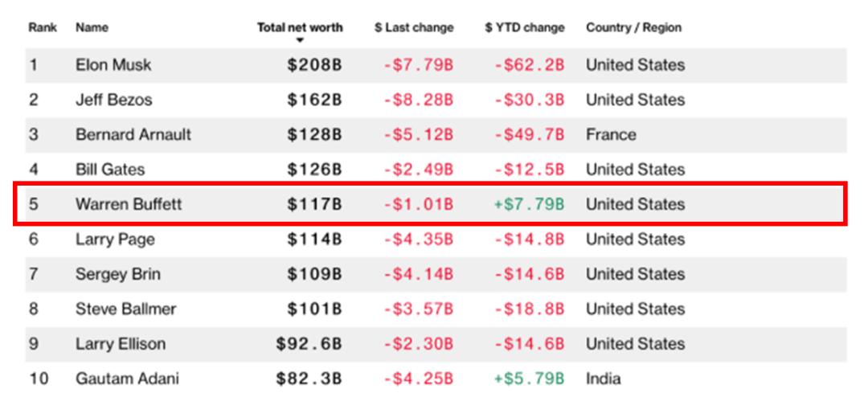
Task: Click Gautam Adani's India country cell
Action: pyautogui.click(x=604, y=378)
